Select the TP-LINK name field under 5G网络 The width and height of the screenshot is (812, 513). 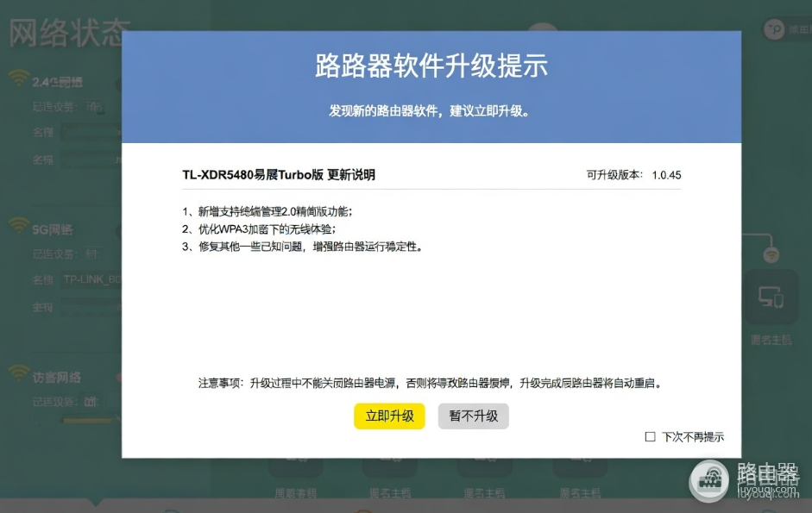[x=91, y=280]
